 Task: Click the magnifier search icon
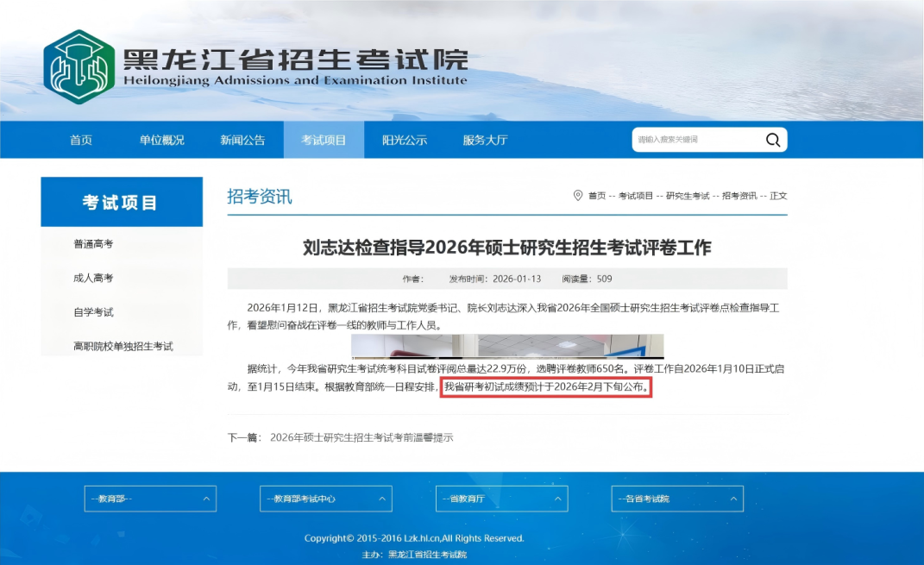[772, 140]
